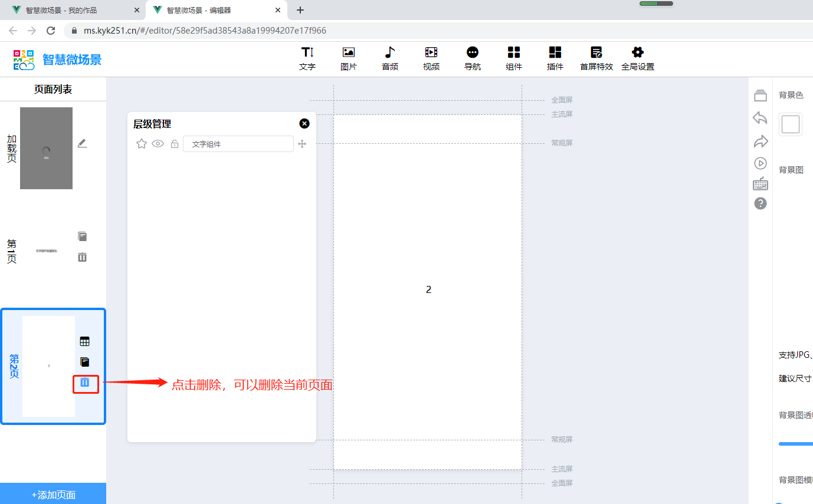This screenshot has height=504, width=813.
Task: Toggle the star on 文字组件 layer
Action: click(x=142, y=144)
